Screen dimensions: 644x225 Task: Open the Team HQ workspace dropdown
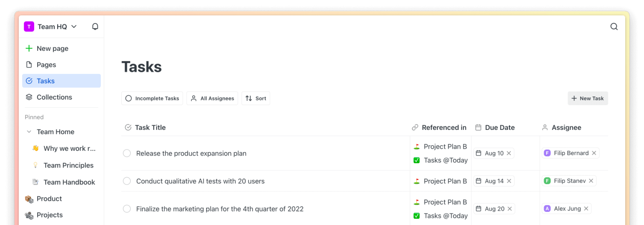point(74,27)
